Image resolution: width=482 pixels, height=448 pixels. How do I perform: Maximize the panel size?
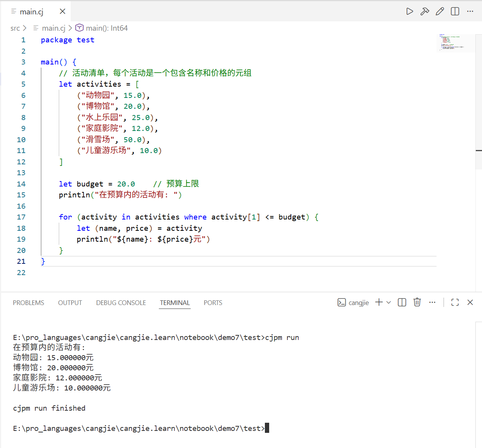pos(455,302)
